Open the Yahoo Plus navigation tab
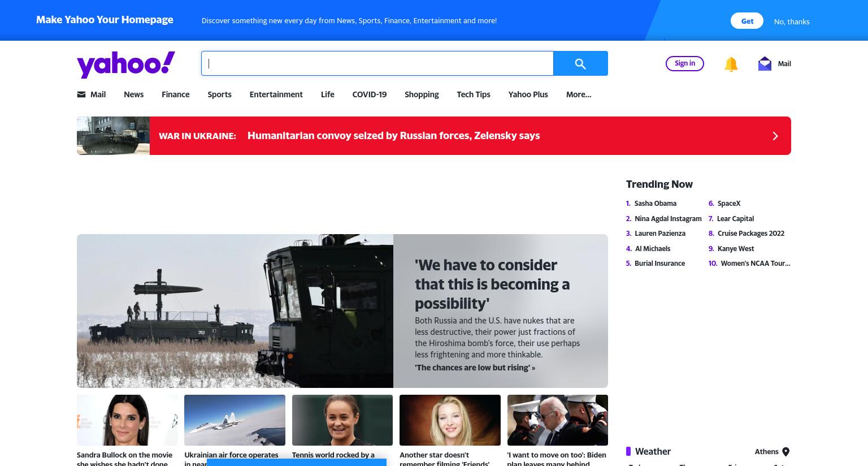Image resolution: width=868 pixels, height=466 pixels. pos(528,94)
